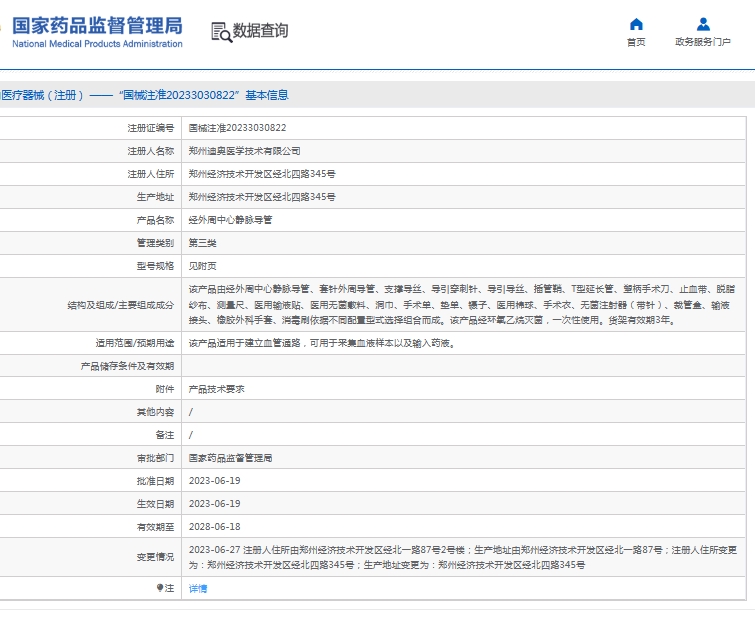Screen dimensions: 755x618
Task: Click the 注册人名称 row label
Action: tap(151, 151)
